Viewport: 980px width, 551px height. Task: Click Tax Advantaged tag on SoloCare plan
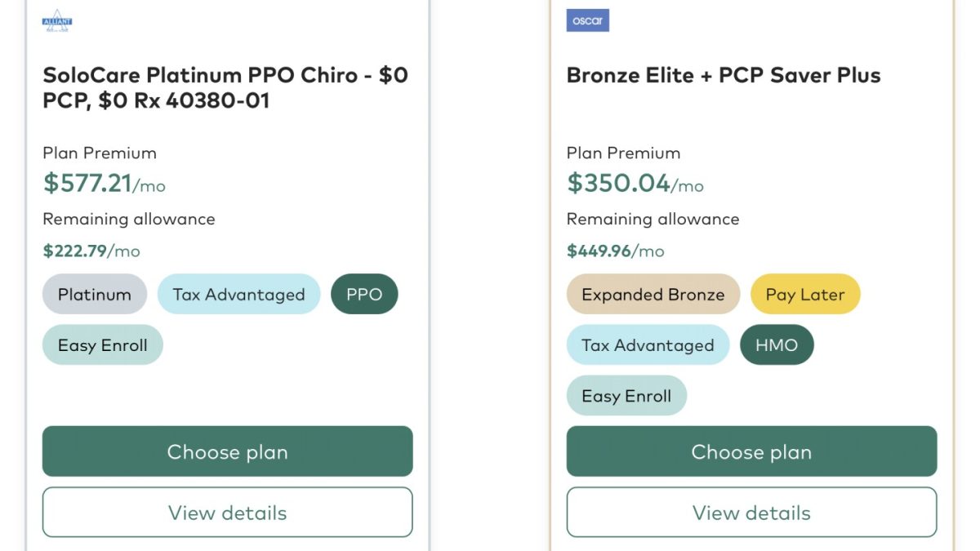[x=238, y=295]
